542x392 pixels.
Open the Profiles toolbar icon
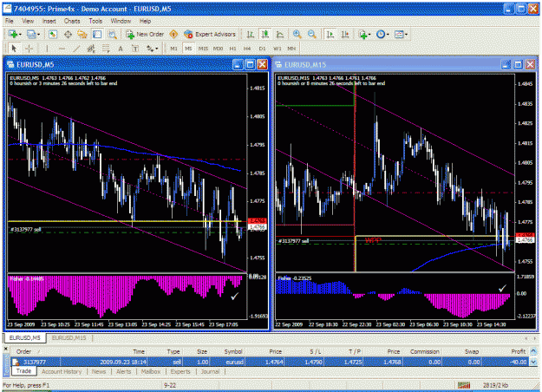31,34
